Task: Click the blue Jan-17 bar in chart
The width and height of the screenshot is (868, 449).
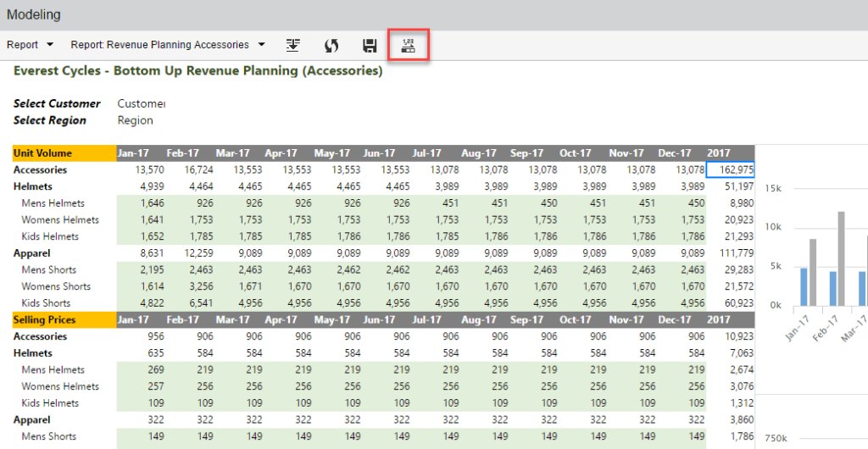Action: click(804, 287)
